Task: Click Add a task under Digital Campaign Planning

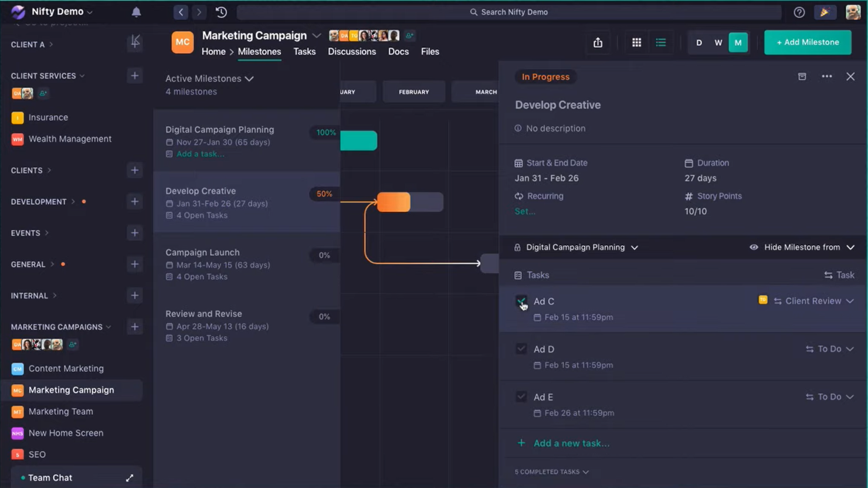Action: click(x=200, y=154)
